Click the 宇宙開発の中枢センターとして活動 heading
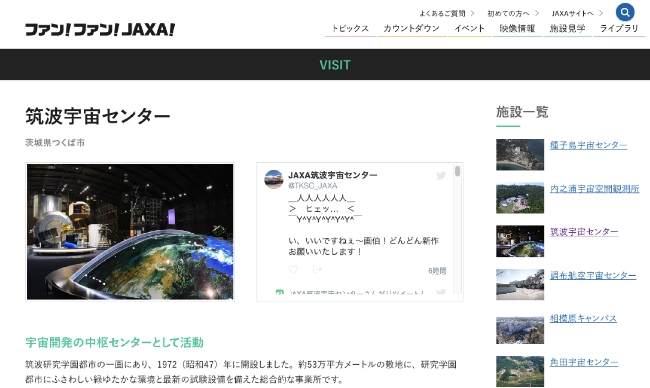The image size is (650, 388). coord(114,342)
